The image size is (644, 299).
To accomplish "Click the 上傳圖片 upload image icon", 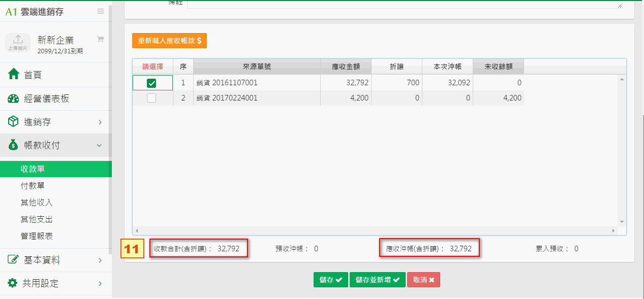I will [18, 43].
